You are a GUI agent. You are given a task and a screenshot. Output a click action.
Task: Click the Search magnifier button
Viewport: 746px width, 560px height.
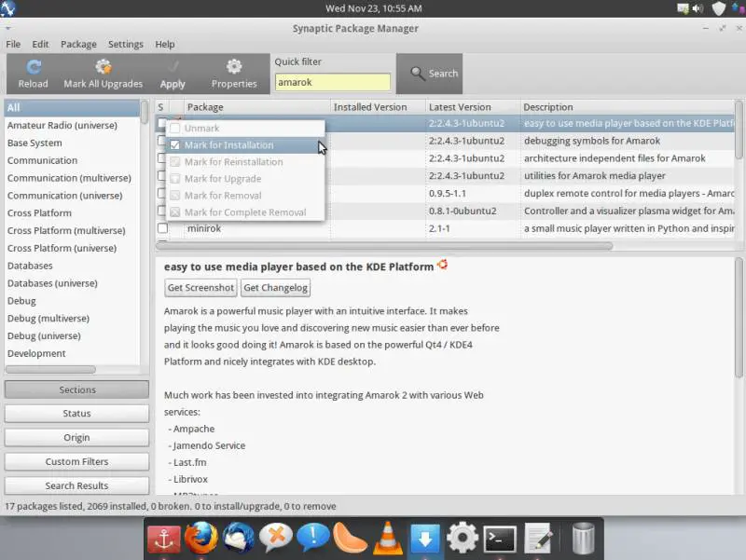click(430, 74)
